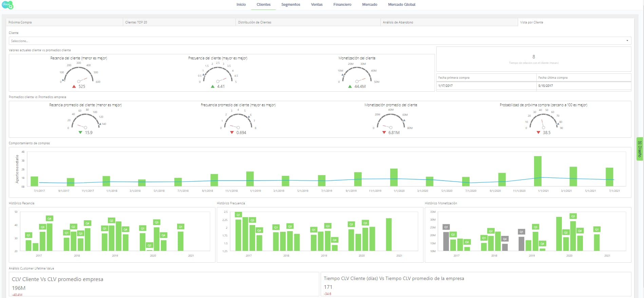Click the 2017 Q4 label in Histórico Recencia
This screenshot has width=644, height=298.
pos(50,219)
